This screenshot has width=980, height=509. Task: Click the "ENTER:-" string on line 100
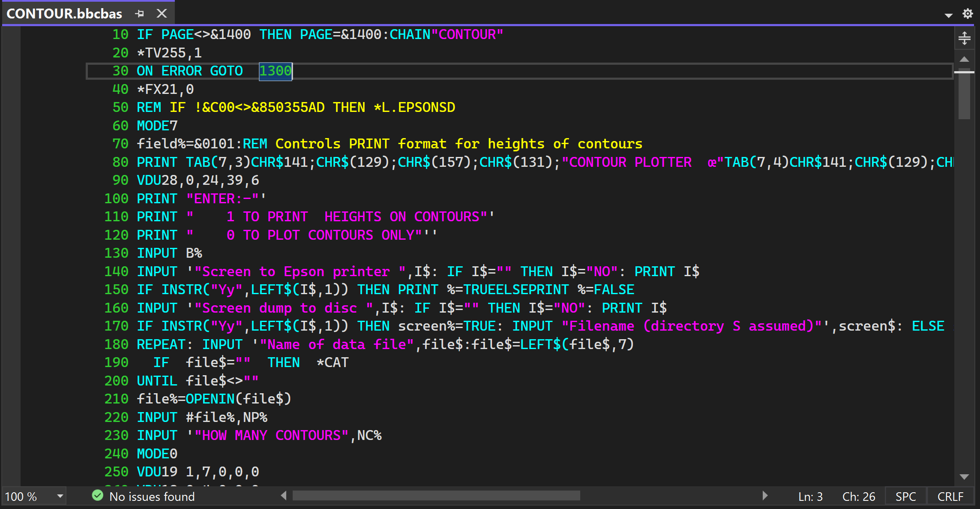click(222, 199)
